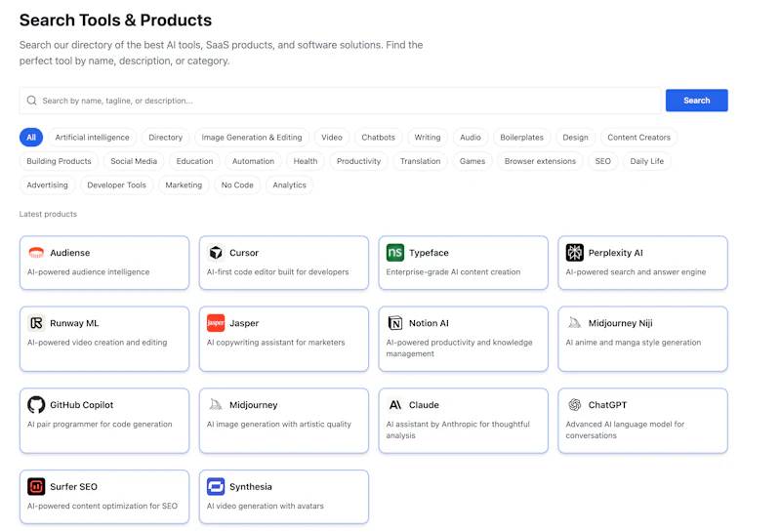Click the Synthesia blue logo icon

click(216, 486)
